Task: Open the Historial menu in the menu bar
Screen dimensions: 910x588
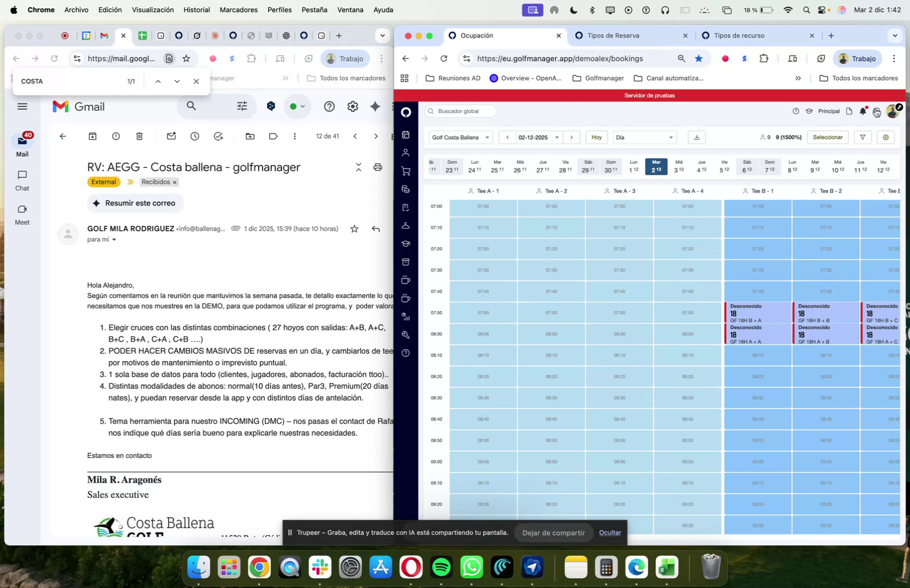Action: coord(196,9)
